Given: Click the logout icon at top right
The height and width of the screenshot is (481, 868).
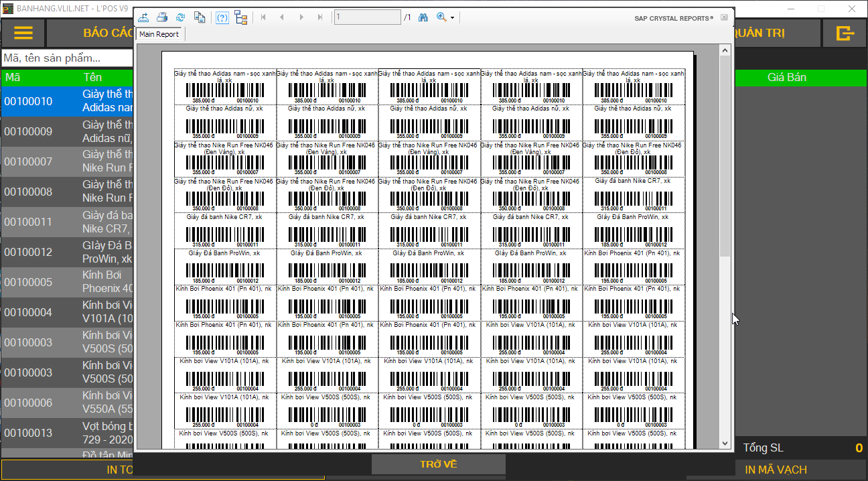Looking at the screenshot, I should 845,33.
